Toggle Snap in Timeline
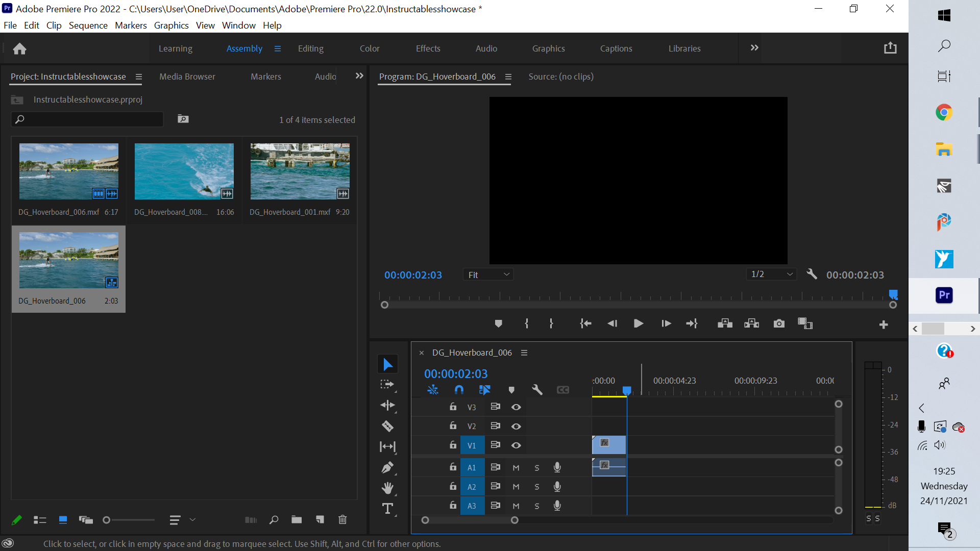 pyautogui.click(x=459, y=390)
